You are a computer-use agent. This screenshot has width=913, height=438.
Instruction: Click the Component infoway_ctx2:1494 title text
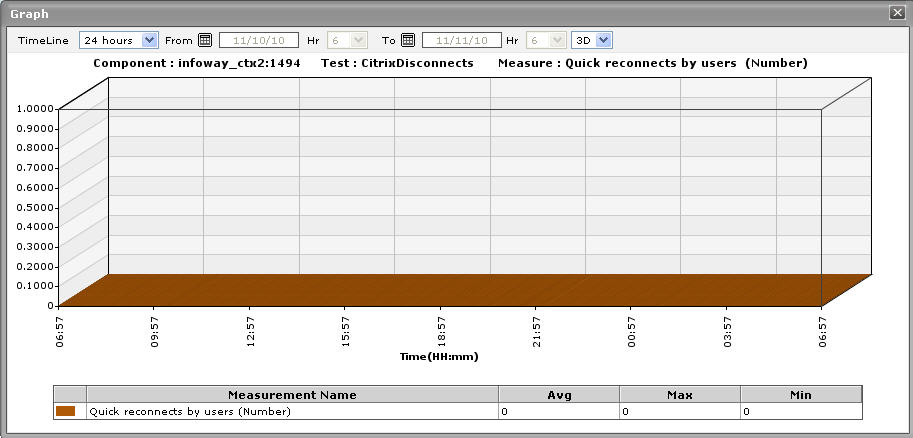click(197, 63)
